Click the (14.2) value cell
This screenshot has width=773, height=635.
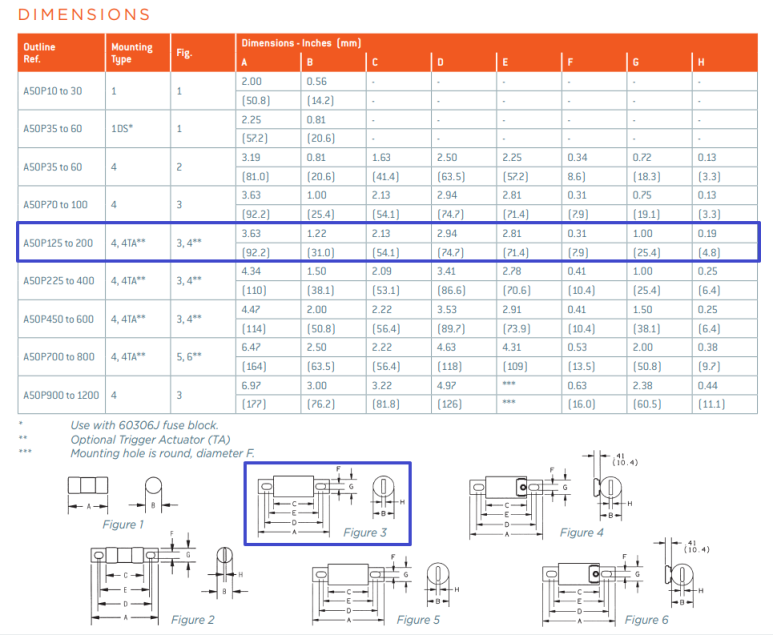click(x=334, y=101)
